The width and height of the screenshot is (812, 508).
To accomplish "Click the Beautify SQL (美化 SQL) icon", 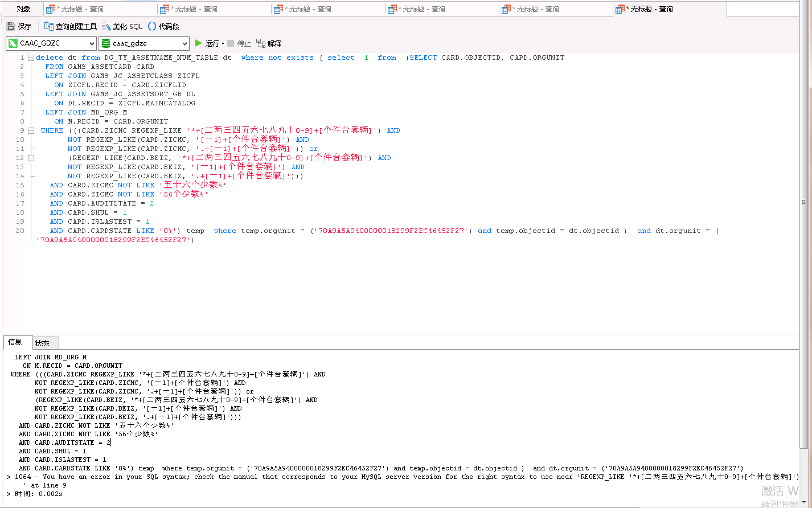I will pos(106,26).
